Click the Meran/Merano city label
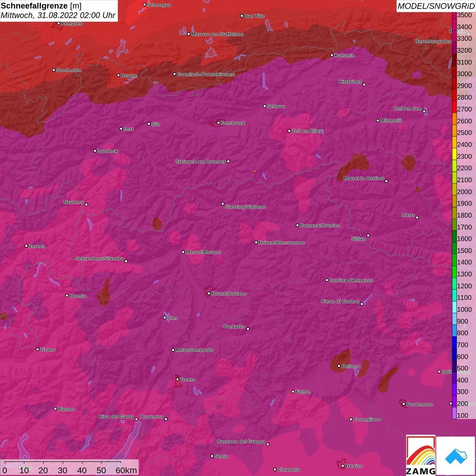The height and width of the screenshot is (476, 476). click(203, 252)
